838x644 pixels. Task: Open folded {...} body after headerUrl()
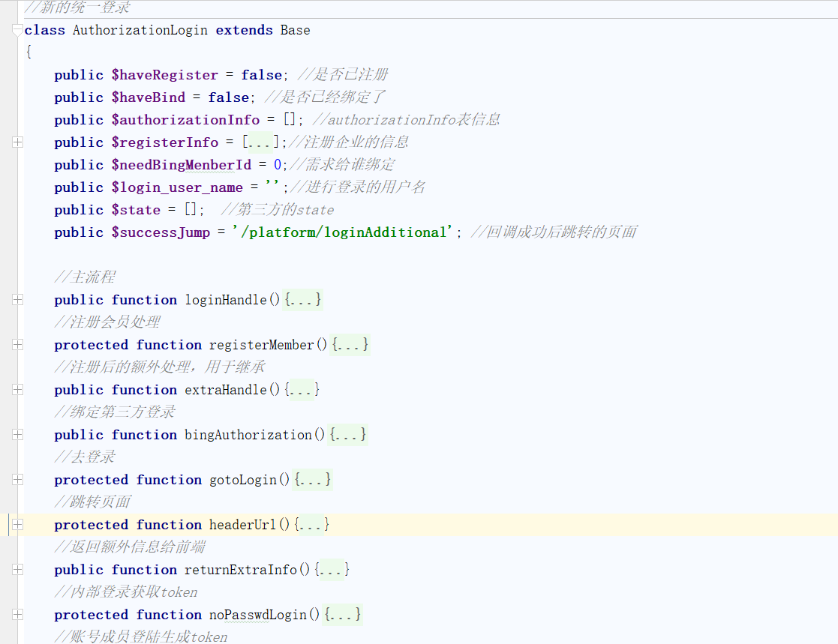point(311,525)
